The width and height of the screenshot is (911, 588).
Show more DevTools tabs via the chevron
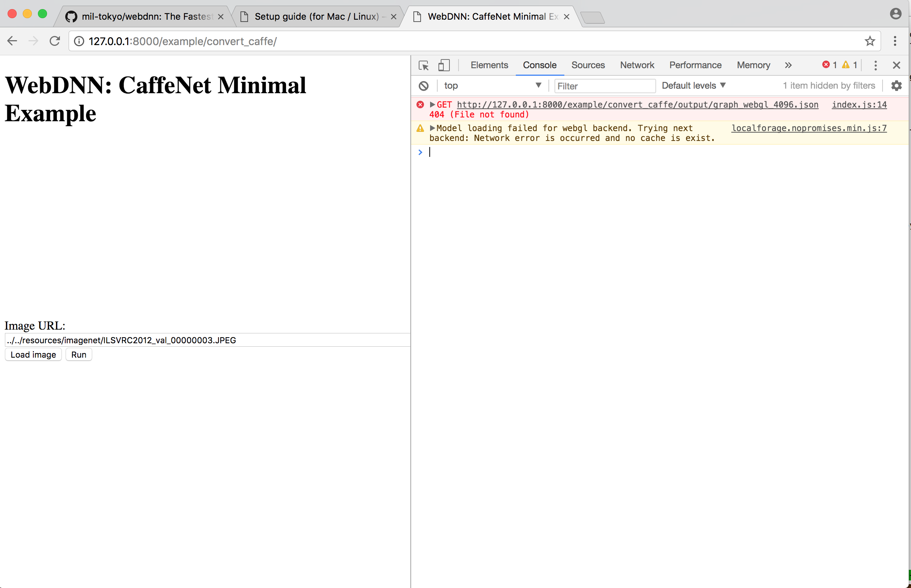pyautogui.click(x=788, y=65)
